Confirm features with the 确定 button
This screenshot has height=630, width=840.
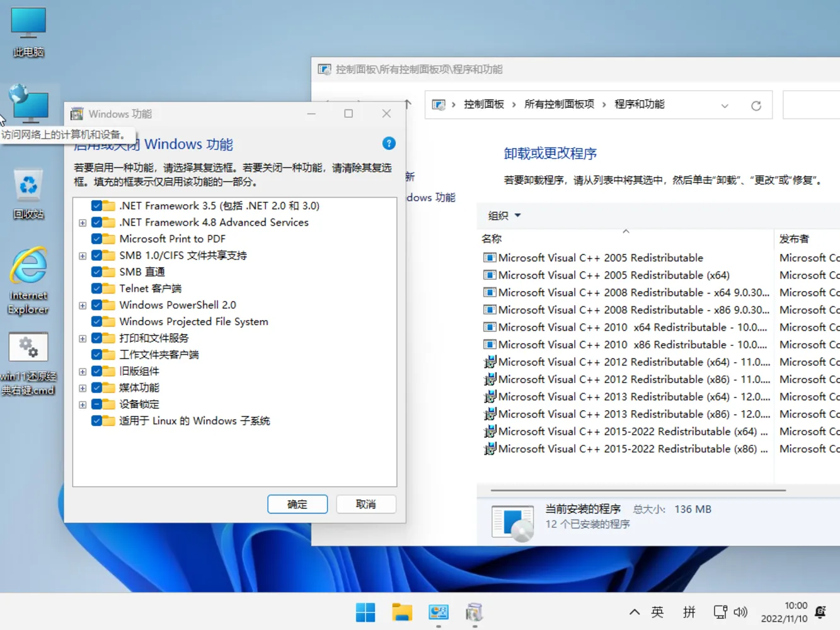(297, 504)
